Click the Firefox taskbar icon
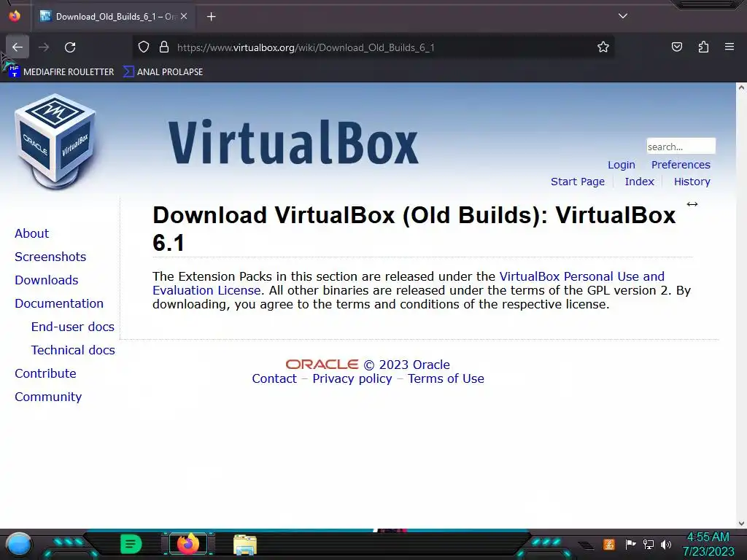 tap(188, 544)
